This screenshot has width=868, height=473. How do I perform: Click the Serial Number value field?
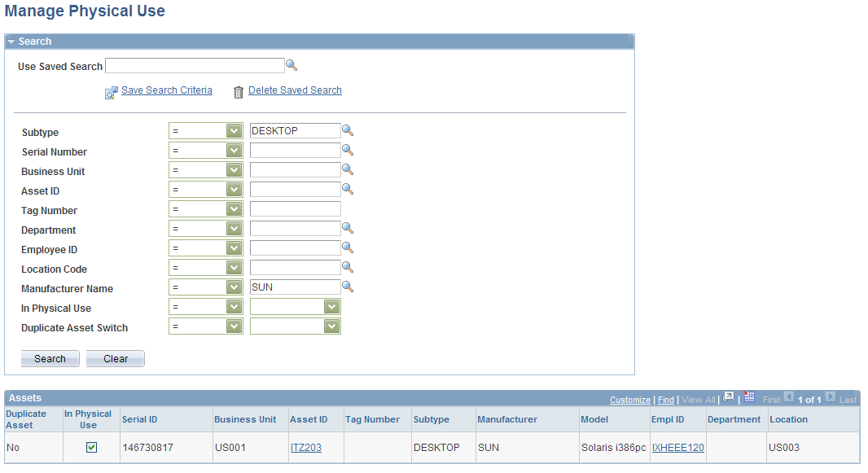(x=295, y=150)
